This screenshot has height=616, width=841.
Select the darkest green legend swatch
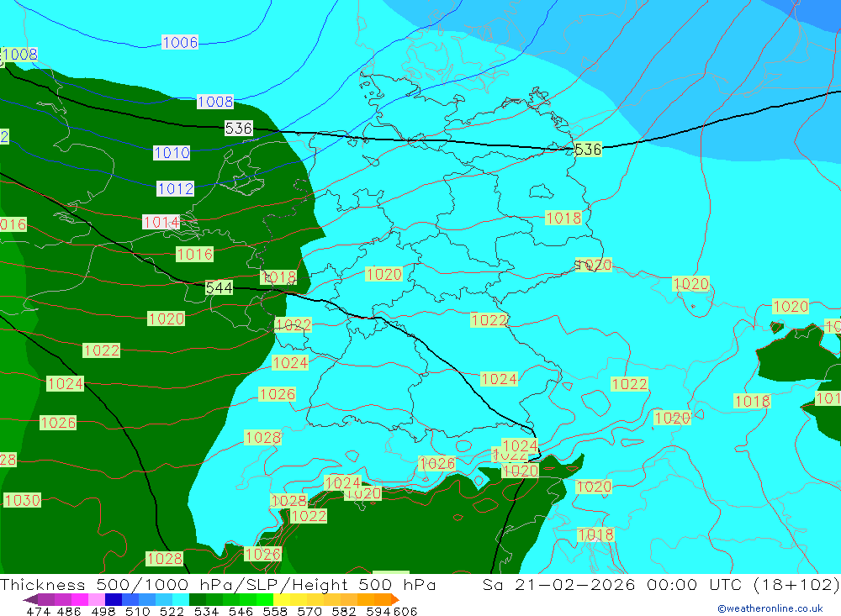[198, 599]
